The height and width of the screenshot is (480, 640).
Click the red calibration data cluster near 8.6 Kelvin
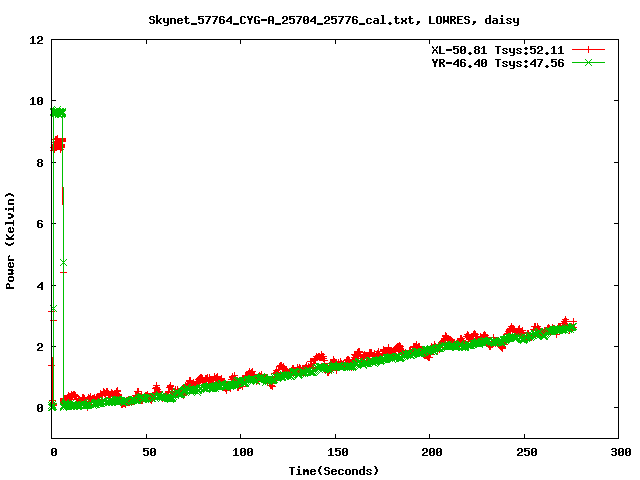[x=58, y=144]
